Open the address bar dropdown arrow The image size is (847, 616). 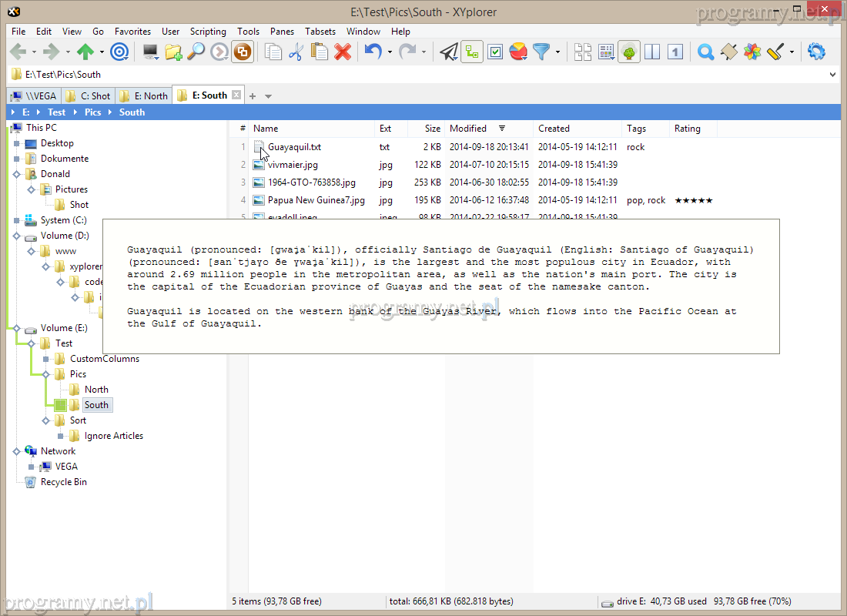[x=832, y=75]
